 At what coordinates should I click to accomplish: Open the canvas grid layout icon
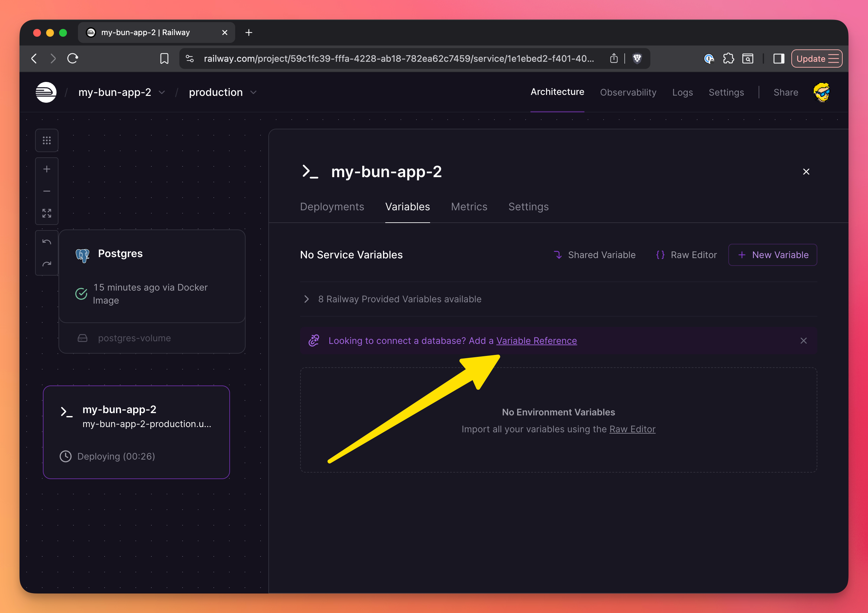46,141
